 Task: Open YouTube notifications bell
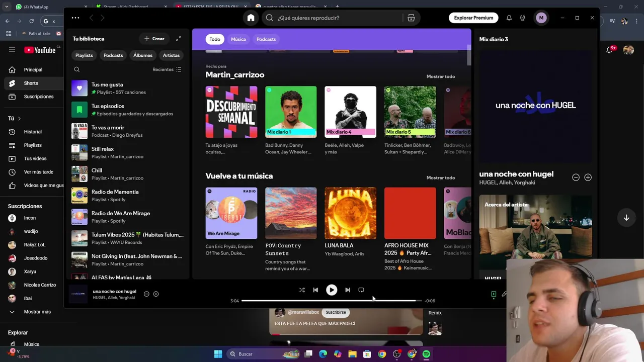click(x=609, y=50)
